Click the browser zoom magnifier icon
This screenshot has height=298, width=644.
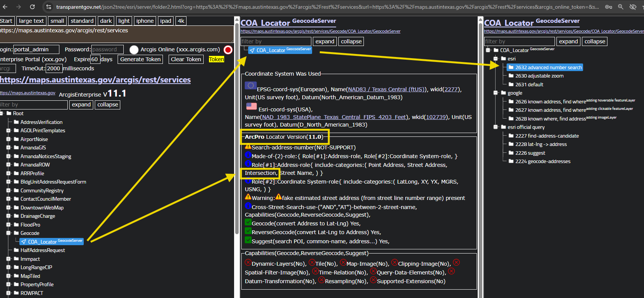tap(621, 7)
